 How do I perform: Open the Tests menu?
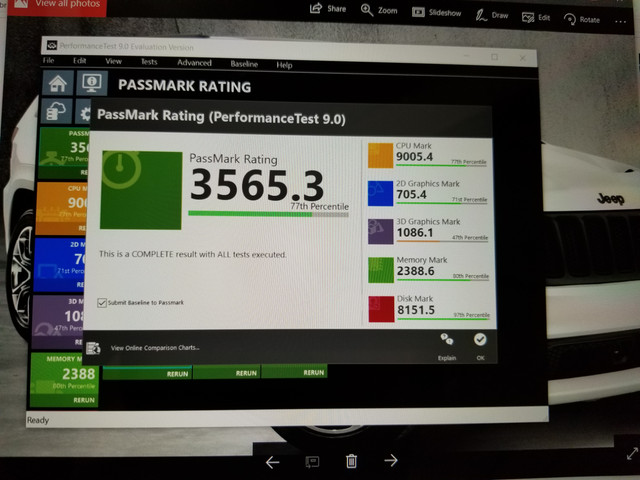[149, 62]
